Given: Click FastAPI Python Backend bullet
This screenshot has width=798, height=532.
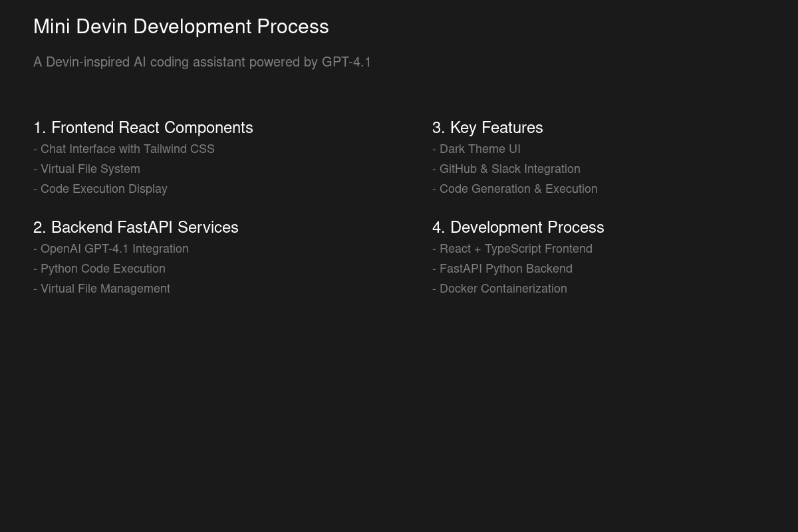Looking at the screenshot, I should point(503,269).
